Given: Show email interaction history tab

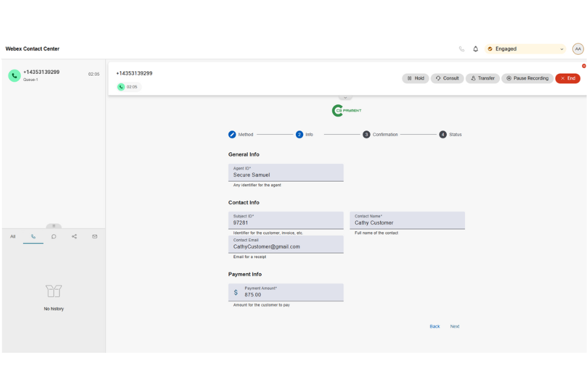Looking at the screenshot, I should [x=95, y=237].
